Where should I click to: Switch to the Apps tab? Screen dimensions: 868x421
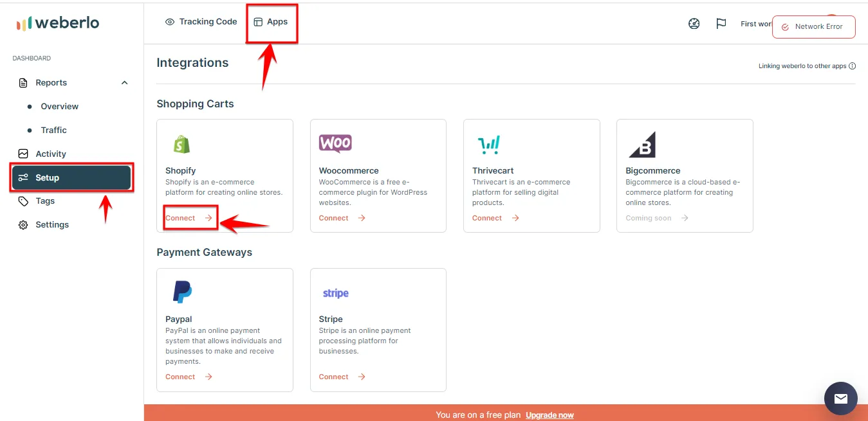pyautogui.click(x=271, y=22)
